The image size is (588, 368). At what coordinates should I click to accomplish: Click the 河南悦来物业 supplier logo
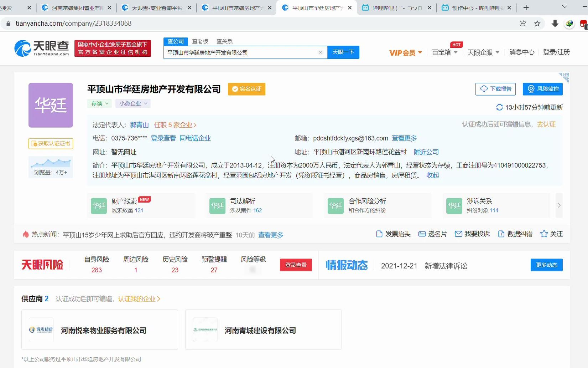41,330
